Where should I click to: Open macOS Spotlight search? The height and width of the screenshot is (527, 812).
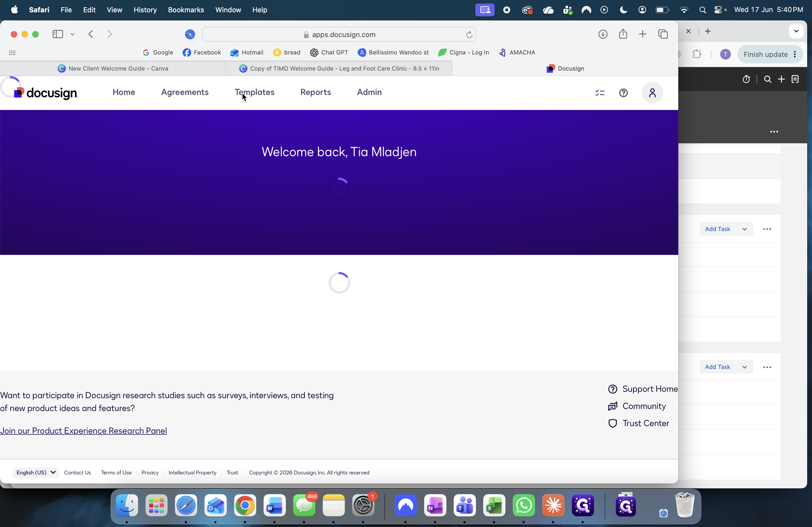point(702,10)
